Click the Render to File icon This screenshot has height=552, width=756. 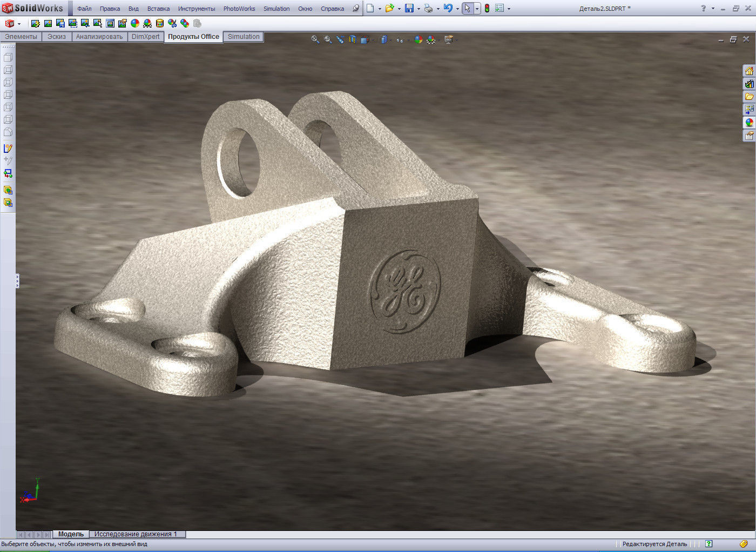pyautogui.click(x=61, y=23)
